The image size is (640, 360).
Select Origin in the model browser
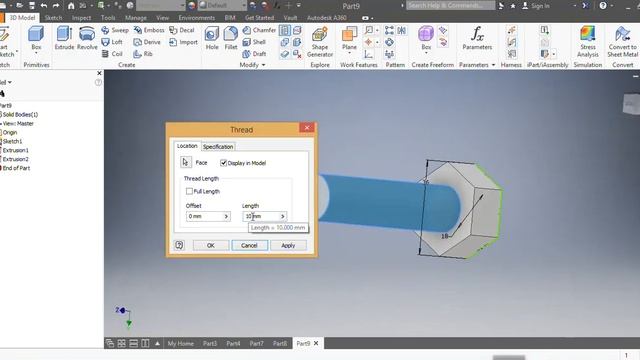coord(9,132)
